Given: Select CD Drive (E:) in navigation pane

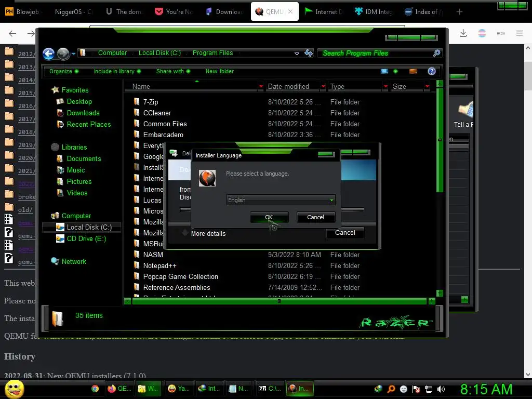Looking at the screenshot, I should pyautogui.click(x=86, y=239).
